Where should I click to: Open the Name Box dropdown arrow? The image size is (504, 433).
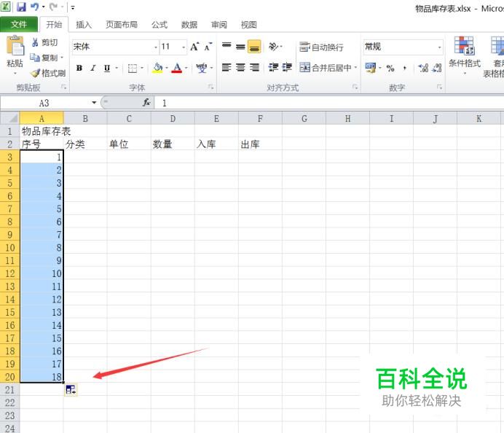tap(94, 103)
